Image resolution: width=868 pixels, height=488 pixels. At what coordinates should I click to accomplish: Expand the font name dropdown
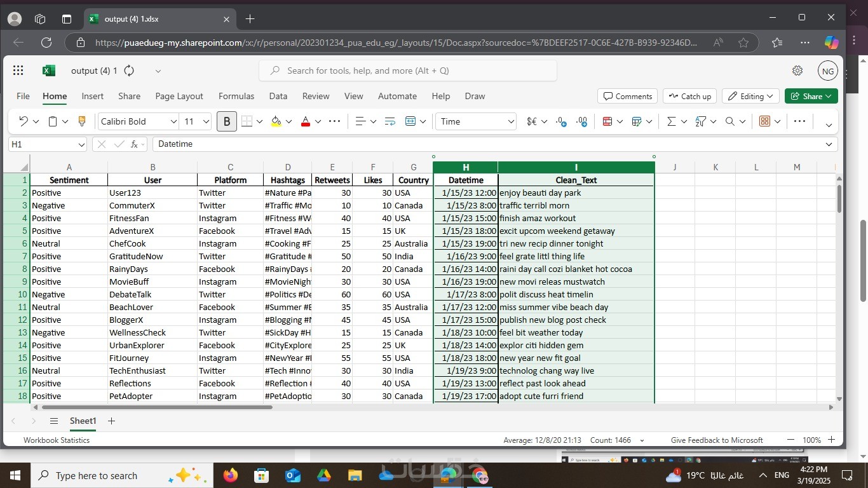tap(173, 121)
